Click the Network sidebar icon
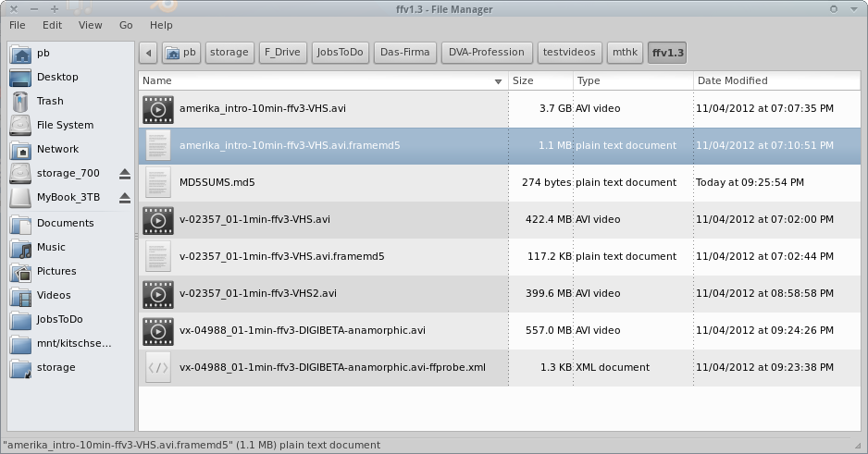The image size is (868, 454). [21, 149]
